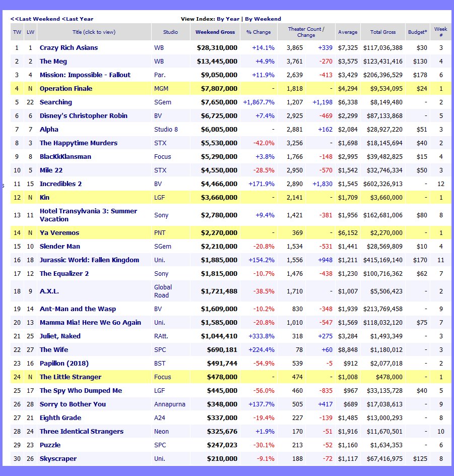The width and height of the screenshot is (454, 476).
Task: Open BlacKkKlansman movie page
Action: tap(66, 157)
